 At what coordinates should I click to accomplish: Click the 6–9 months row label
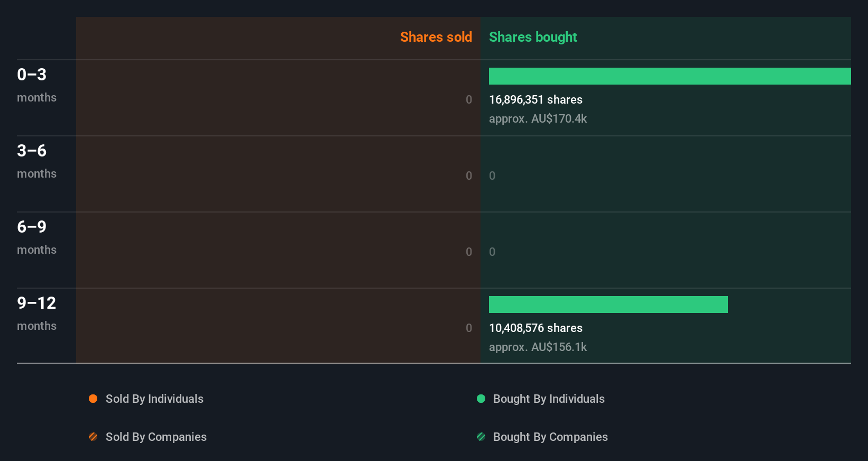pos(36,237)
